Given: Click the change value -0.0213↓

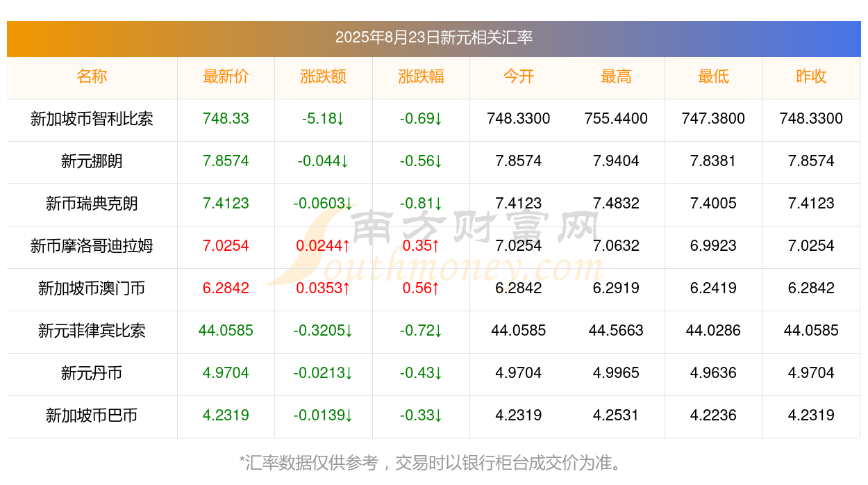Looking at the screenshot, I should [324, 373].
